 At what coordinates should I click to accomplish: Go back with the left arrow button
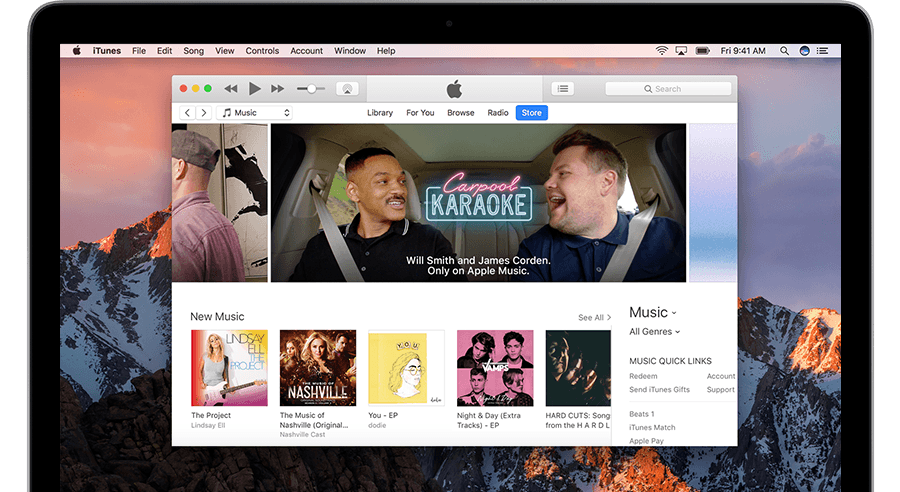pyautogui.click(x=187, y=113)
